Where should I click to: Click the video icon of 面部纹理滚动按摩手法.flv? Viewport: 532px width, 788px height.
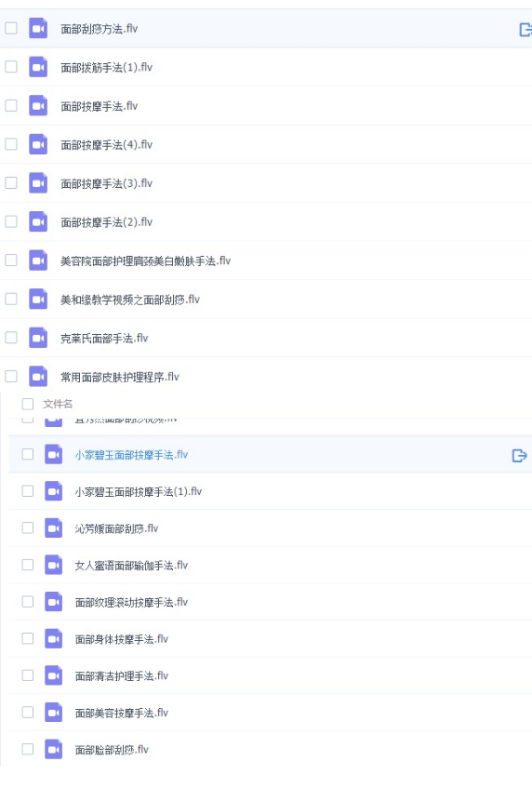(x=54, y=602)
